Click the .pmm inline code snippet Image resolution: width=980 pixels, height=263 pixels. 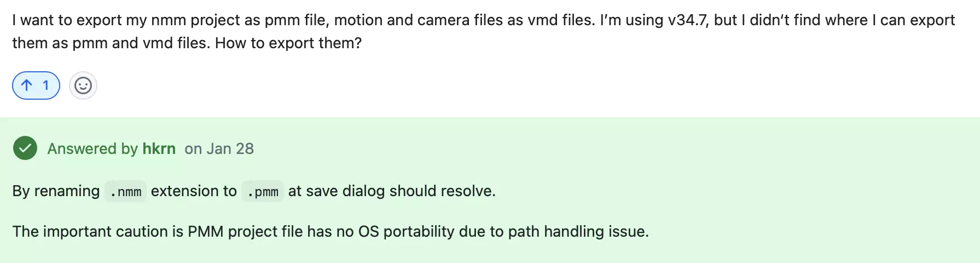(x=263, y=191)
